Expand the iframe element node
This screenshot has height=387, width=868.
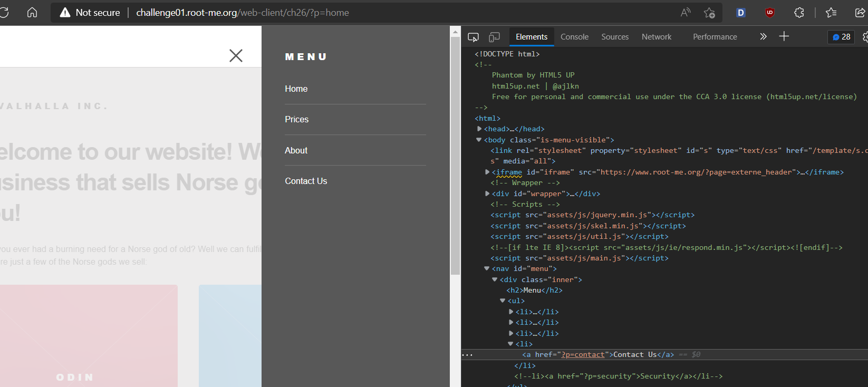[487, 172]
